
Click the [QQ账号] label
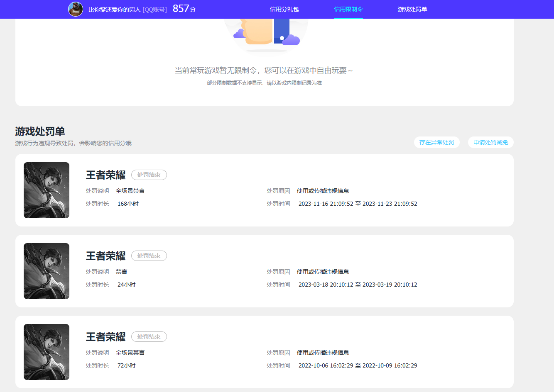click(154, 9)
